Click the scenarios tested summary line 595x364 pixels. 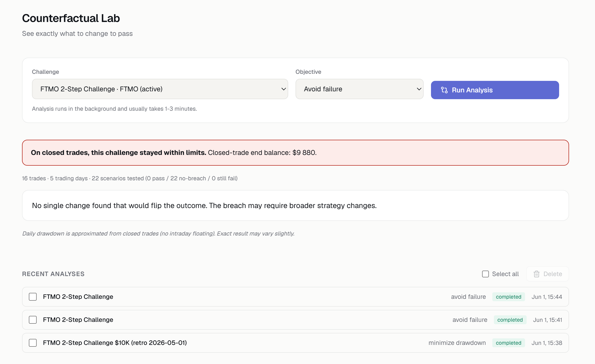point(130,178)
